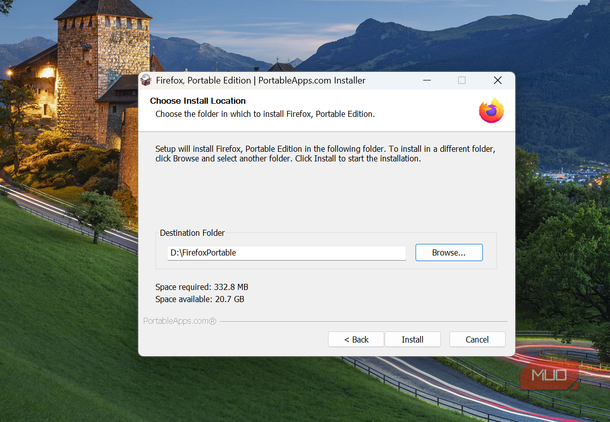This screenshot has width=610, height=422.
Task: Click the 'Choose Install Location' heading
Action: click(x=198, y=101)
